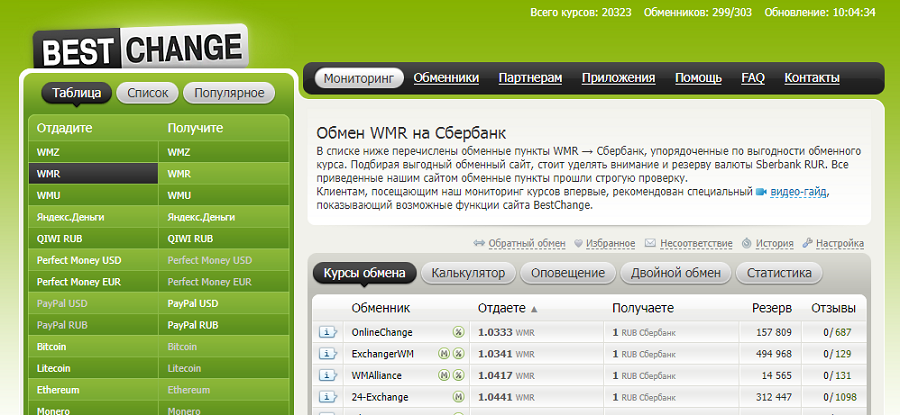
Task: Open the 687 reviews count for OnlineChange
Action: click(x=843, y=332)
